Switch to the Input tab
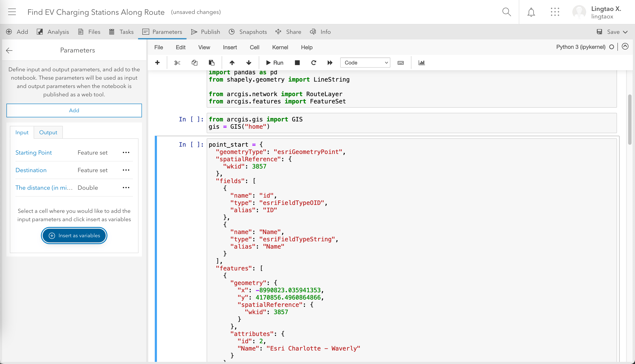The image size is (635, 364). coord(22,132)
